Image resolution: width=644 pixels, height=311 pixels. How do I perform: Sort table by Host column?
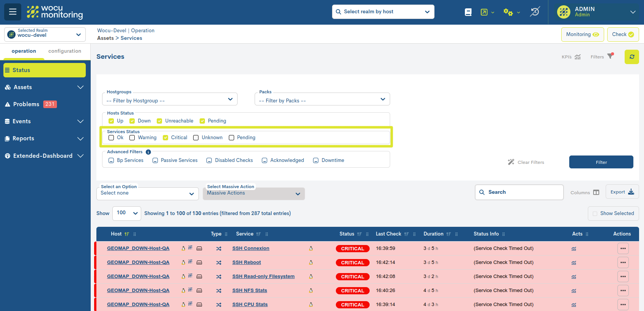pos(127,234)
